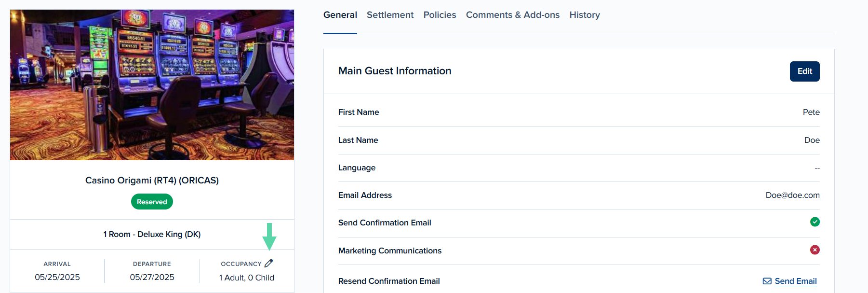Click the envelope icon beside Send Email
The height and width of the screenshot is (293, 868).
[767, 281]
